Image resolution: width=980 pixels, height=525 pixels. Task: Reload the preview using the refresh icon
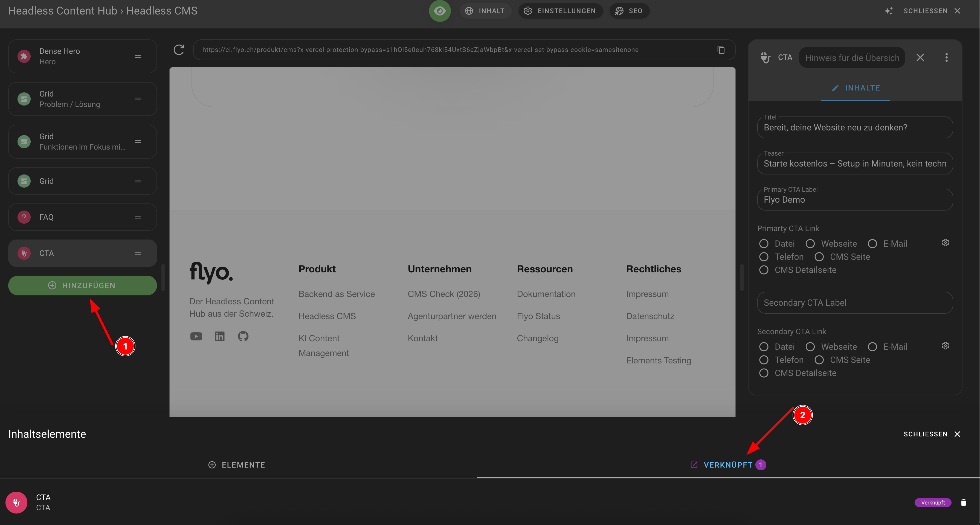click(x=179, y=49)
